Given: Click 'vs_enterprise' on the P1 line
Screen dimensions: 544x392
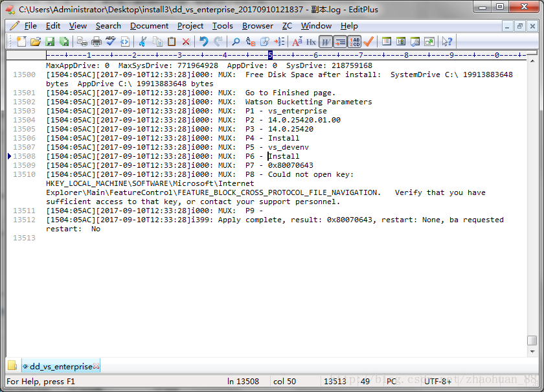Looking at the screenshot, I should 297,111.
